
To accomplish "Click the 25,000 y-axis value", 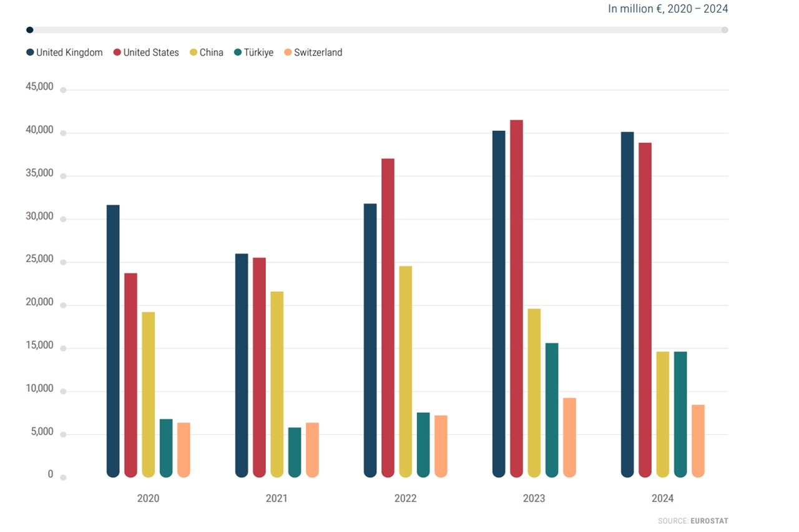I will tap(40, 259).
